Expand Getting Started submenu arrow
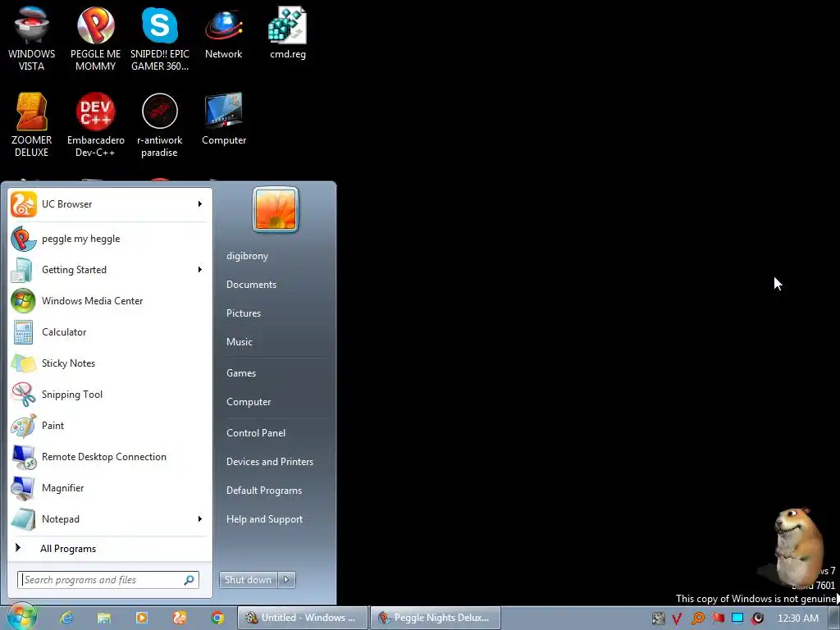 200,269
